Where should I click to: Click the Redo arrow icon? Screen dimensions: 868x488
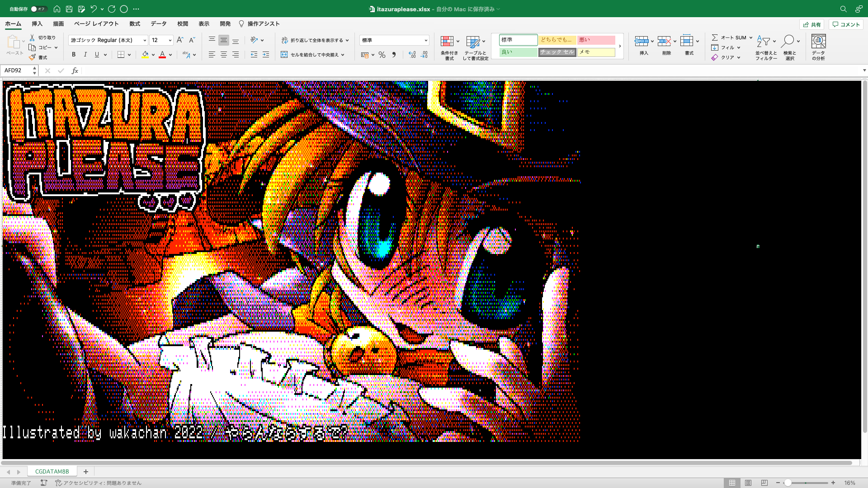tap(112, 9)
